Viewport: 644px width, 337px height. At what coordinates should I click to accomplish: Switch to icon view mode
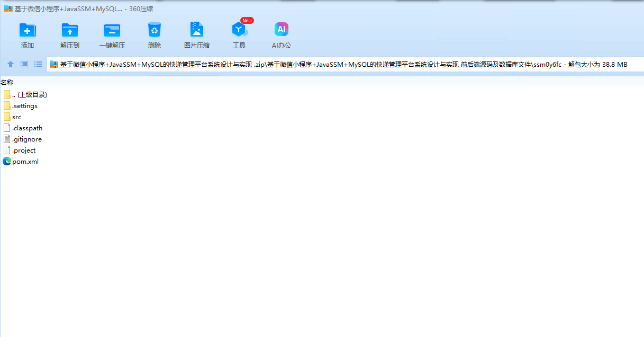coord(24,64)
